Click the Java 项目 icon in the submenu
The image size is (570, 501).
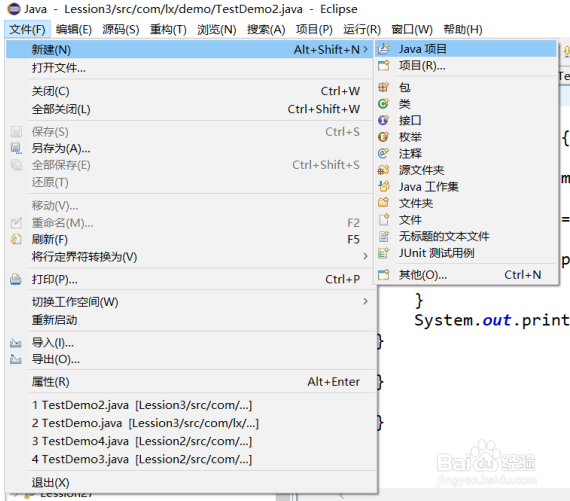pos(384,49)
